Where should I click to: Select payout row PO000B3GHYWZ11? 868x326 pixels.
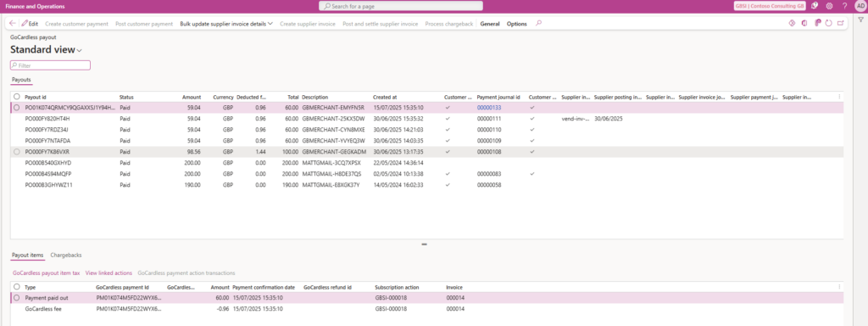coord(426,184)
